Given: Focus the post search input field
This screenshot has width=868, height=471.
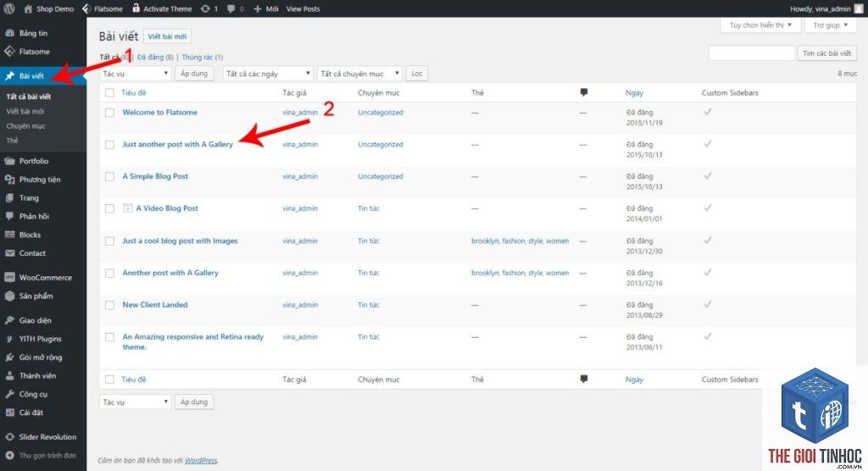Looking at the screenshot, I should point(751,53).
